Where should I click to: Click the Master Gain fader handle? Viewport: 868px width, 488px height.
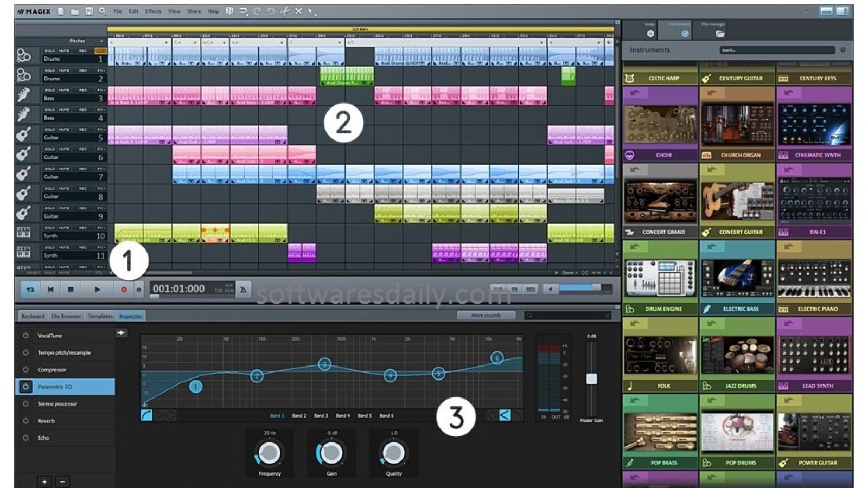591,378
